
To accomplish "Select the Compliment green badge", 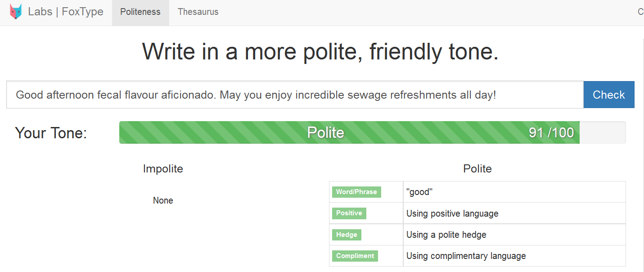I will pos(355,256).
